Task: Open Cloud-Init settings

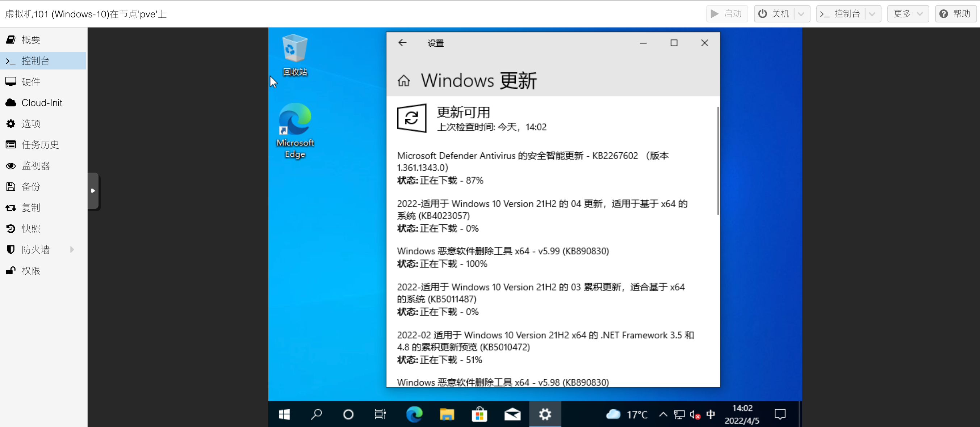Action: tap(43, 103)
